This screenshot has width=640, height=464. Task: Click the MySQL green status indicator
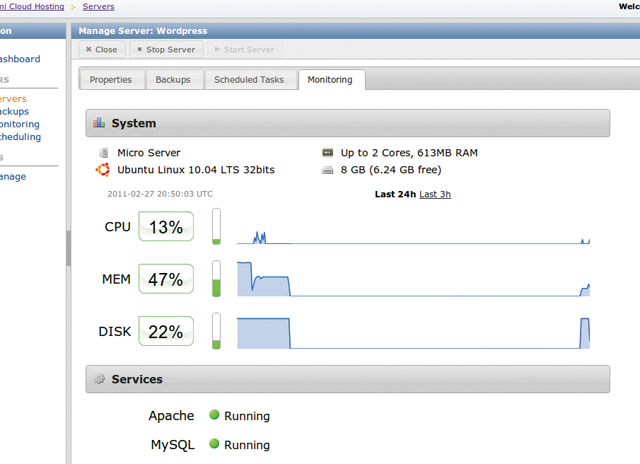(x=214, y=444)
